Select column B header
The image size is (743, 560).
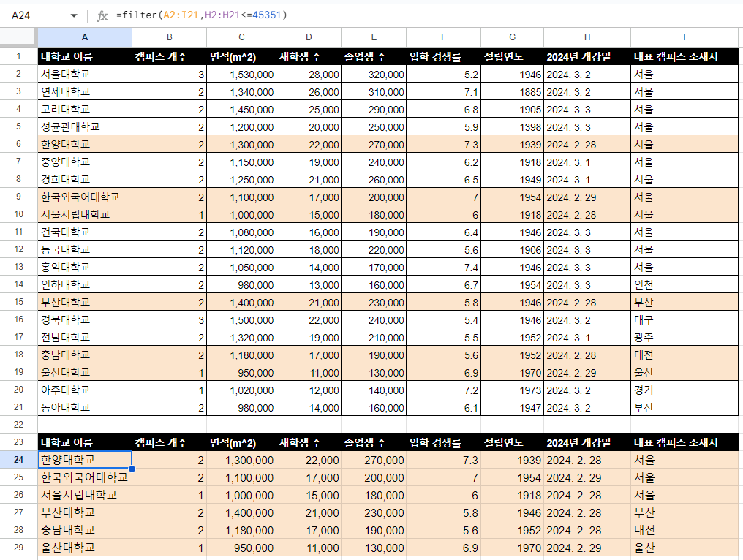pyautogui.click(x=169, y=37)
